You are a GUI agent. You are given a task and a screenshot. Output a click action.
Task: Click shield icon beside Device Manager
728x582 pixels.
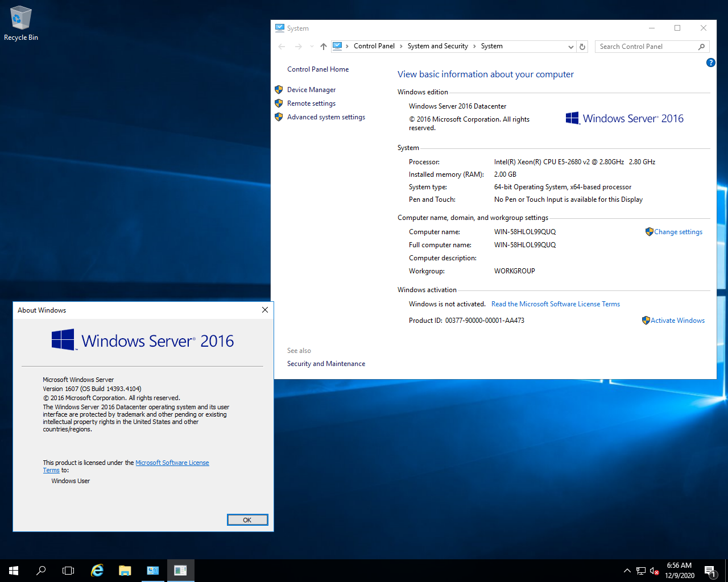point(279,90)
